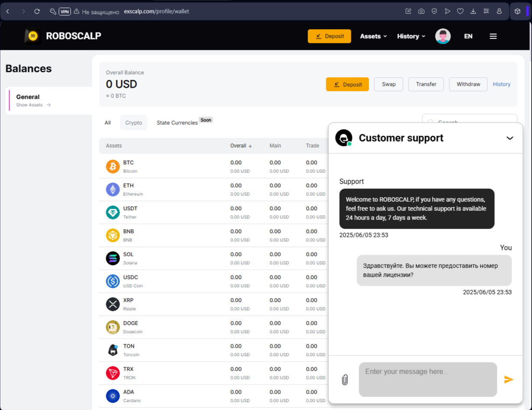
Task: Select the All assets tab
Action: [x=107, y=123]
